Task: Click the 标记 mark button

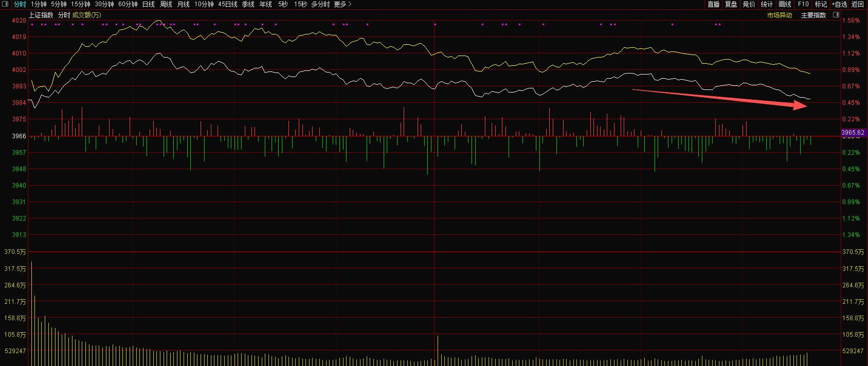Action: (x=821, y=4)
